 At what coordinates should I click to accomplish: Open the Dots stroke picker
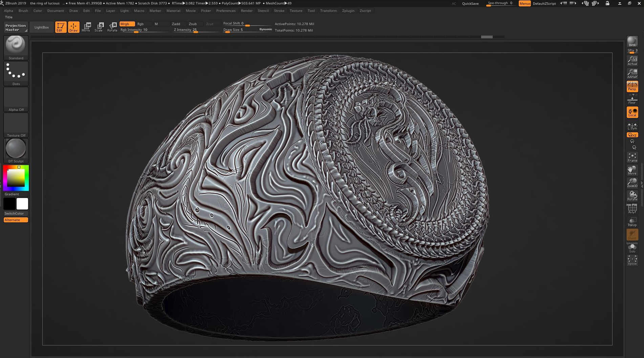click(x=16, y=74)
